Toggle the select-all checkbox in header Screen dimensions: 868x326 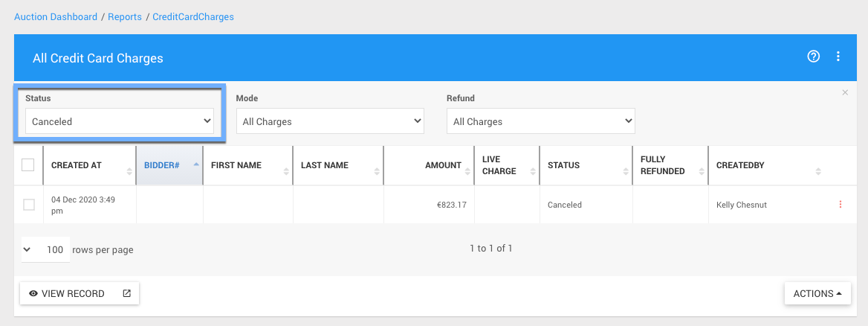(x=28, y=165)
